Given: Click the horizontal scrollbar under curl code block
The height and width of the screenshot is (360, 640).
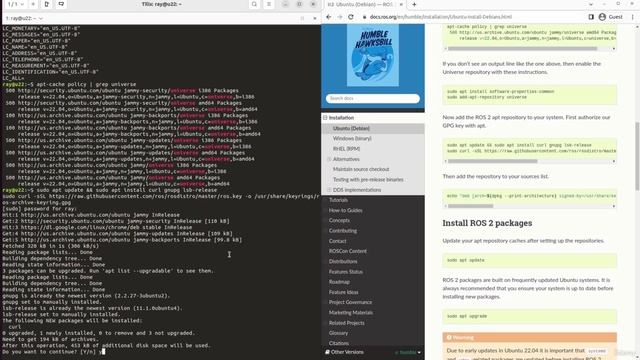Looking at the screenshot, I should [493, 161].
